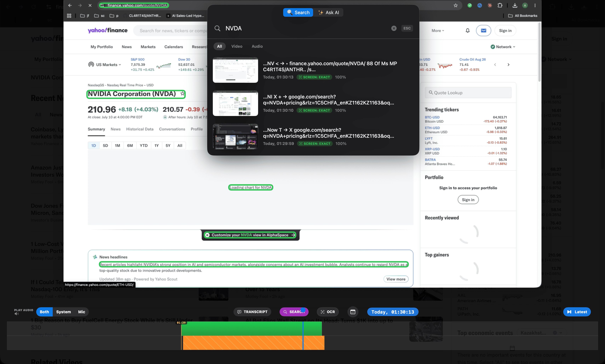Switch to the Historical Data tab
Viewport: 605px width, 364px height.
coord(140,129)
